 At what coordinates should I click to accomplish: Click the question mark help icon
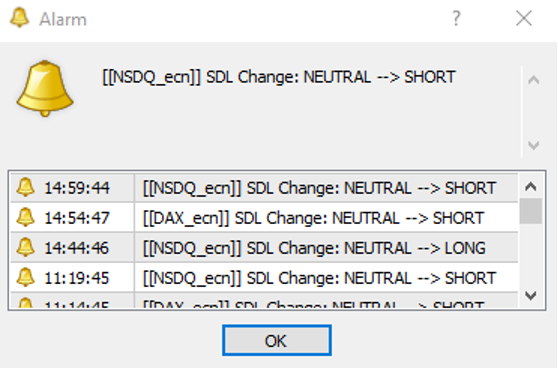coord(456,18)
